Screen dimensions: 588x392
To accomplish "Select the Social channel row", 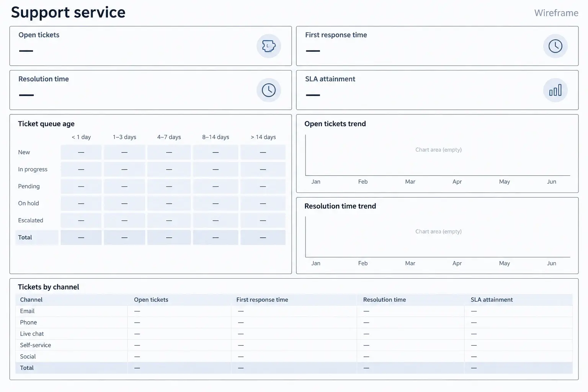I will click(x=294, y=357).
